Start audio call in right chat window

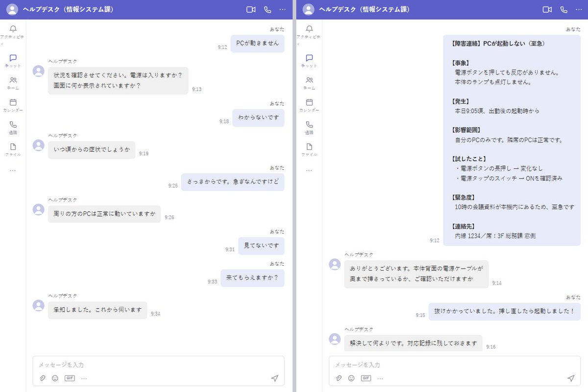pos(564,9)
